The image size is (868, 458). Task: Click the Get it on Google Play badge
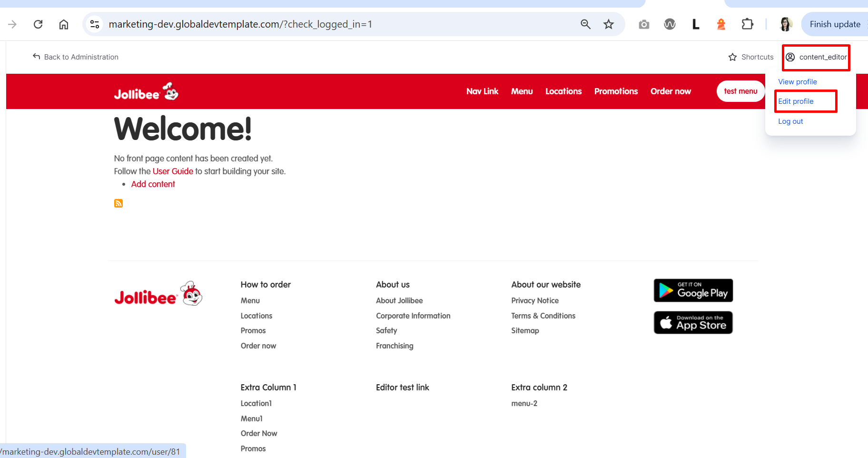(693, 290)
